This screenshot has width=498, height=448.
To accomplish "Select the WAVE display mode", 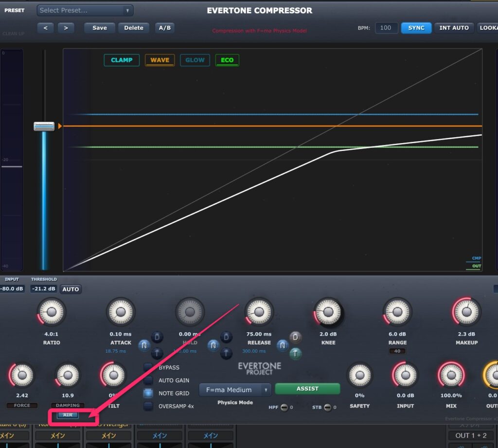I will click(x=160, y=60).
